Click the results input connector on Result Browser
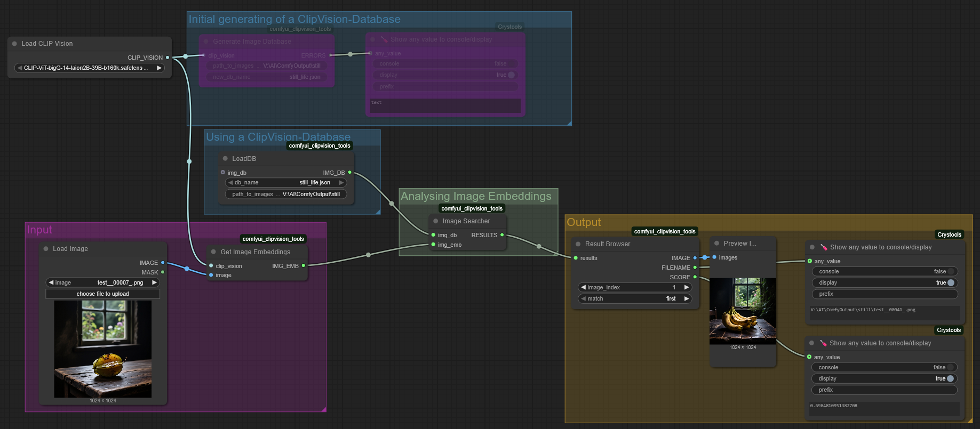This screenshot has width=980, height=429. tap(576, 258)
